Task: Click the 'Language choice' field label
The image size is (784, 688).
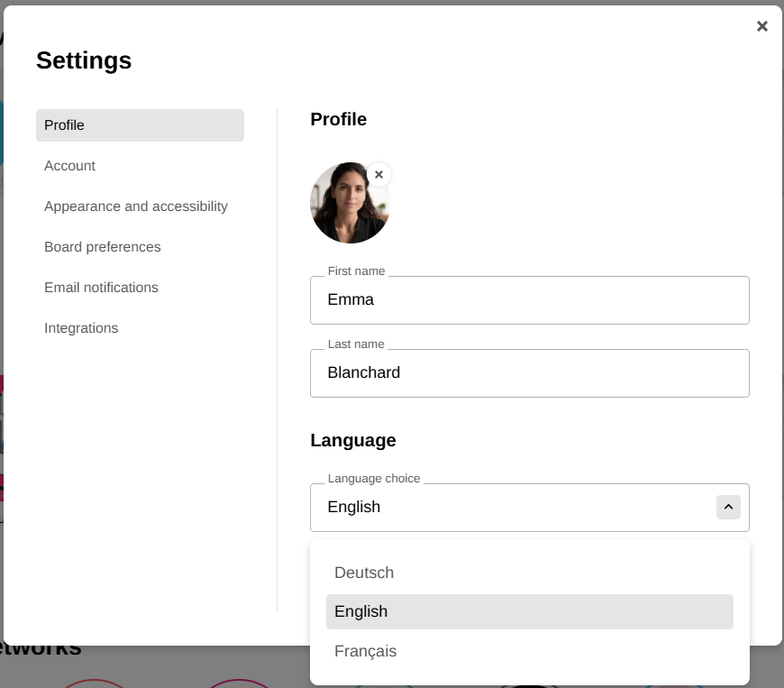Action: pyautogui.click(x=374, y=479)
